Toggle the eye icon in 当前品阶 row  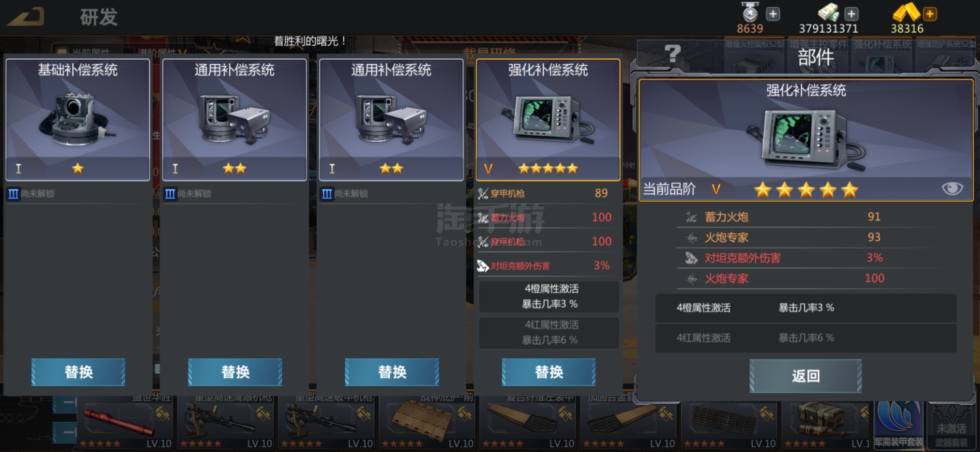click(x=952, y=189)
